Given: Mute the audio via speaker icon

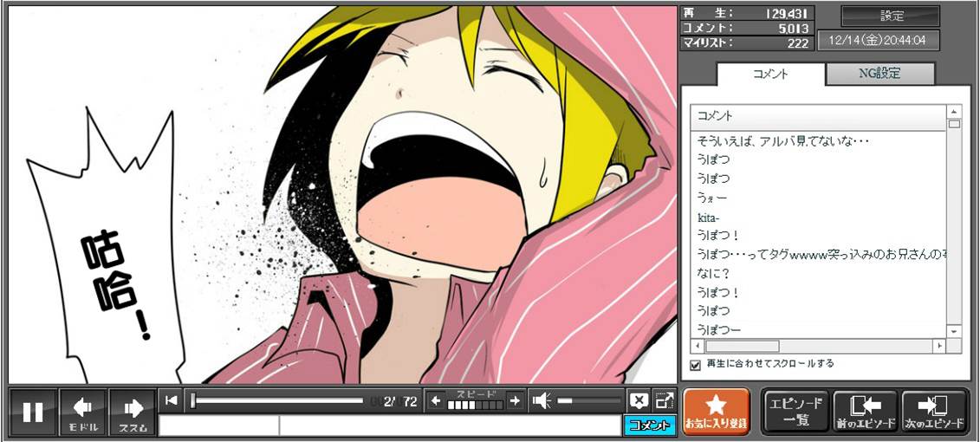Looking at the screenshot, I should 542,400.
